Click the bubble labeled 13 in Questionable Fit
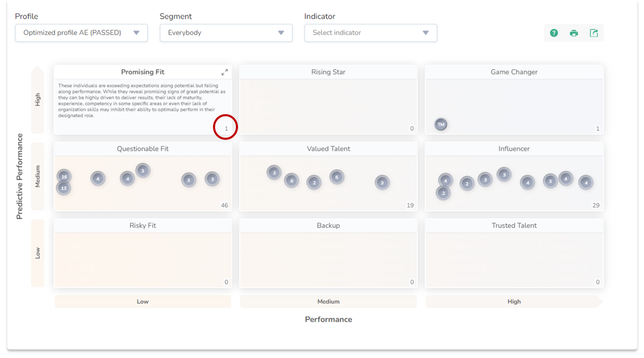Viewport: 644px width, 358px height. click(64, 188)
